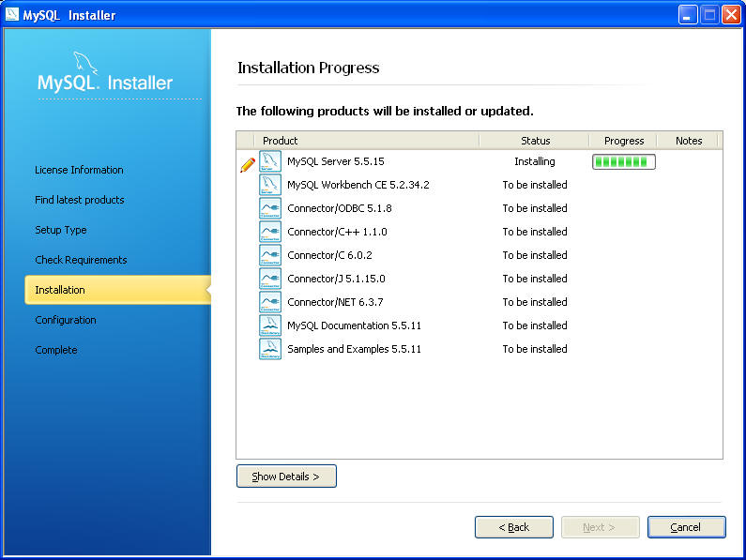Click the MySQL Server progress bar

point(623,161)
